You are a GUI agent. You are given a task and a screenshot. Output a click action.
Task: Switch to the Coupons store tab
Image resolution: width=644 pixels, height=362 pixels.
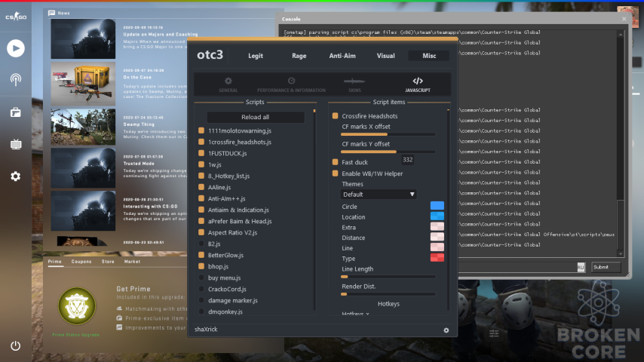click(81, 262)
